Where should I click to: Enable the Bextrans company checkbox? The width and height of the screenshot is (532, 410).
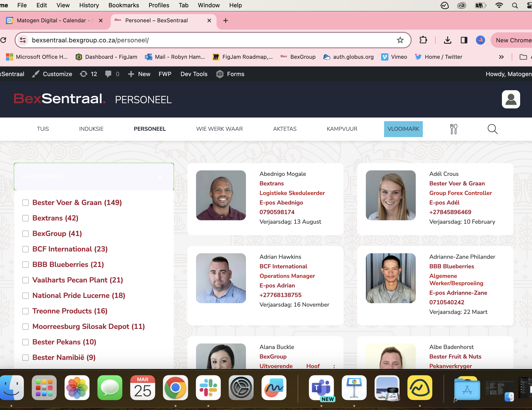click(26, 218)
